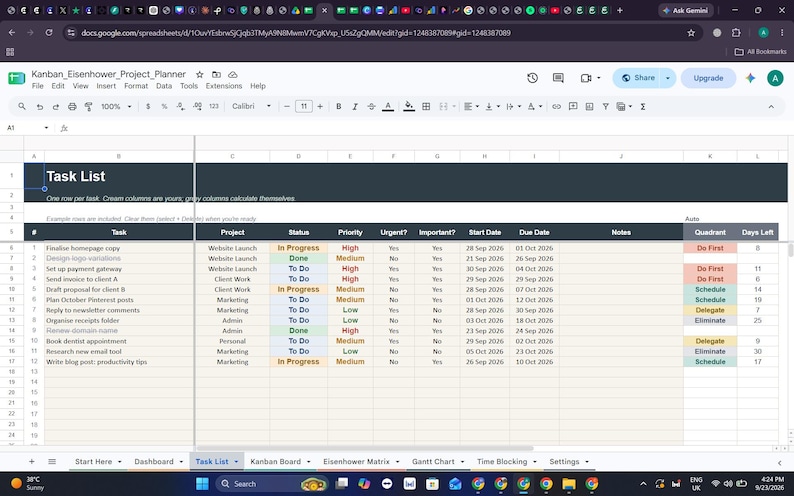Click the Upgrade button
Viewport: 794px width, 496px height.
(708, 78)
